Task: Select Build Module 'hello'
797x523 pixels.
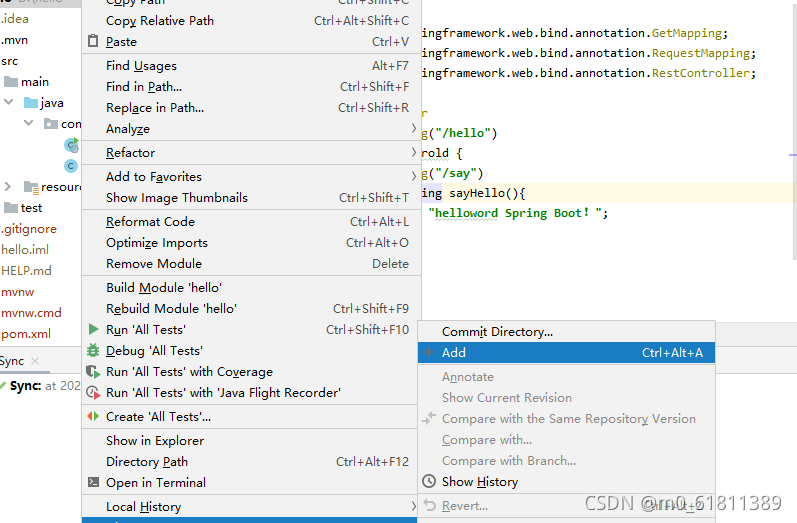Action: tap(251, 288)
